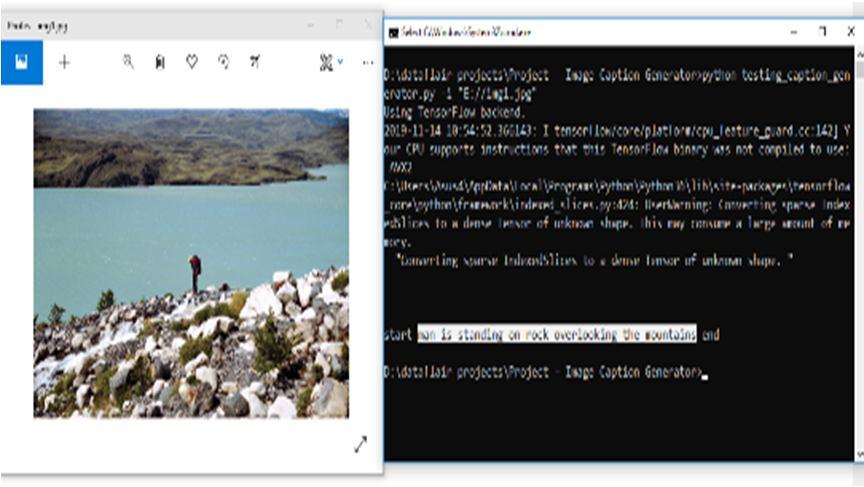Click the word 'end' after the caption
Viewport: 864px width, 487px height.
(x=711, y=334)
